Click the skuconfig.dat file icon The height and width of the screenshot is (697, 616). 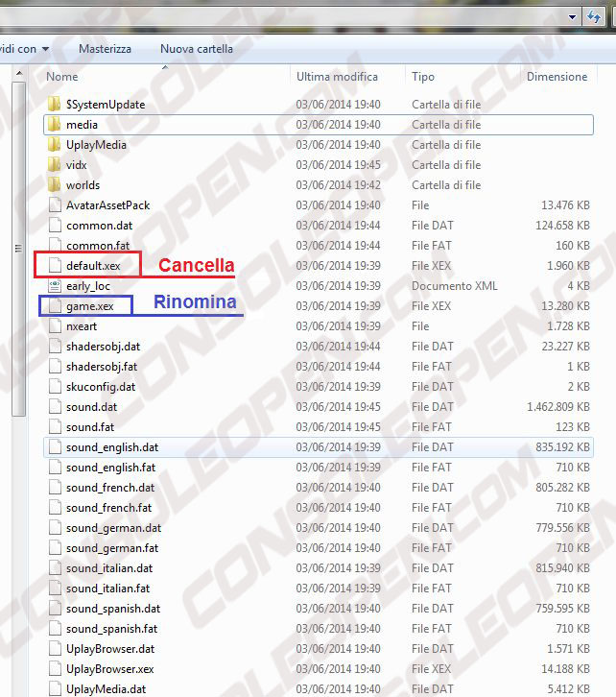pos(55,387)
